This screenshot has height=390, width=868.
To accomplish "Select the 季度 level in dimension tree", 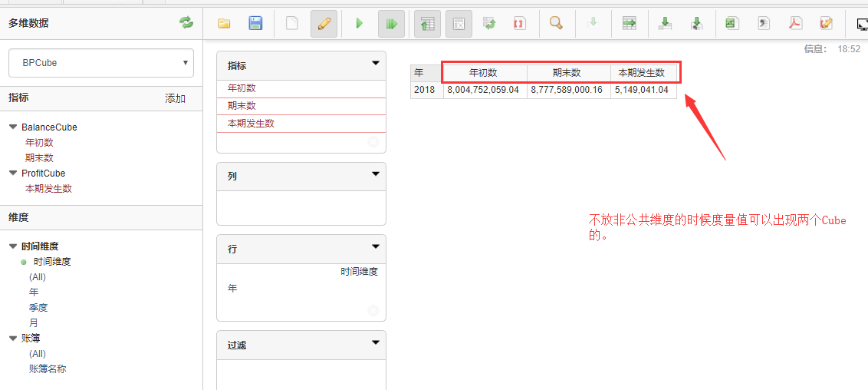I will tap(38, 307).
